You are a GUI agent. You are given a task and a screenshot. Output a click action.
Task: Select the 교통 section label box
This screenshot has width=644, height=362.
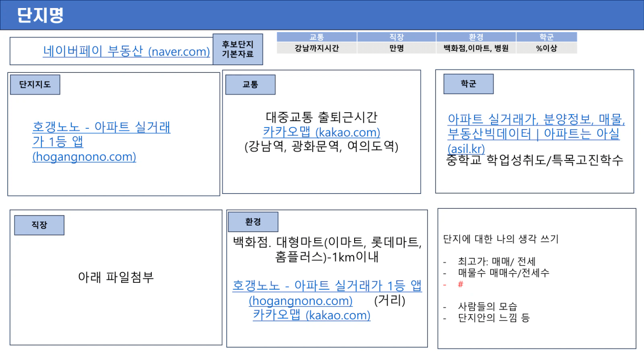(250, 84)
